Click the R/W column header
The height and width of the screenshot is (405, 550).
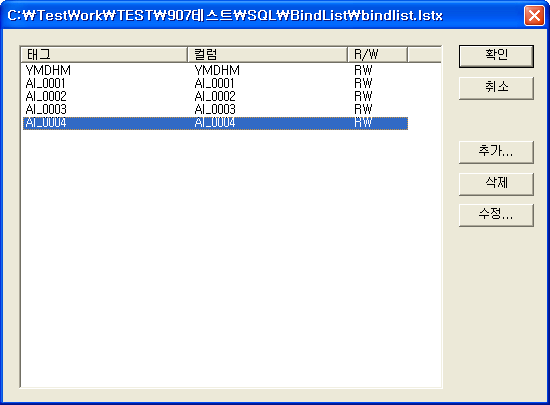(377, 54)
